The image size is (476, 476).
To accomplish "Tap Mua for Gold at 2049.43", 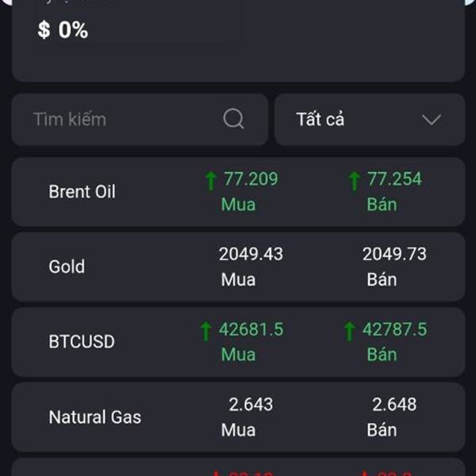I will 238,279.
